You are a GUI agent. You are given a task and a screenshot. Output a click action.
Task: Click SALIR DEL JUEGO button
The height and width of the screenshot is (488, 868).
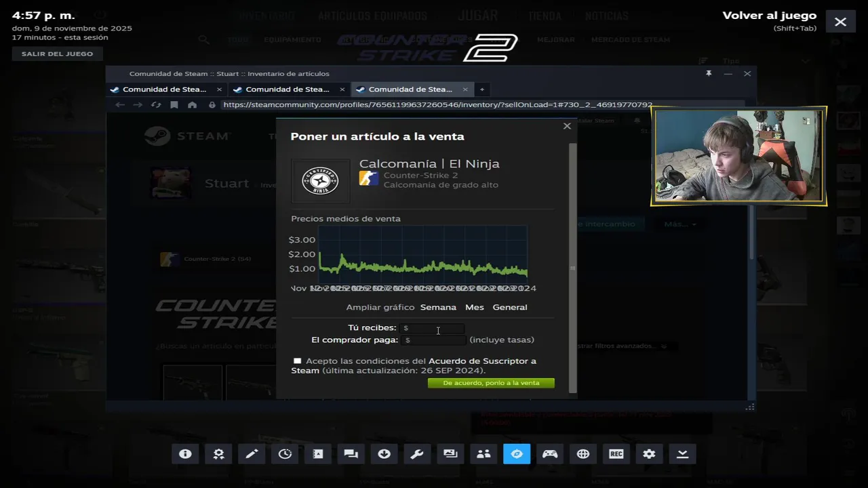[x=57, y=54]
